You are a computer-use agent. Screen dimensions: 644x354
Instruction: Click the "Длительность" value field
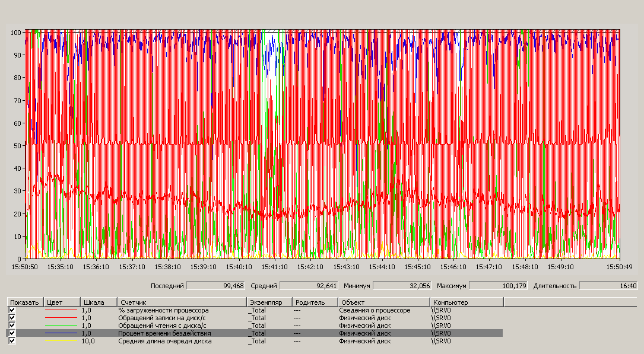tap(599, 286)
